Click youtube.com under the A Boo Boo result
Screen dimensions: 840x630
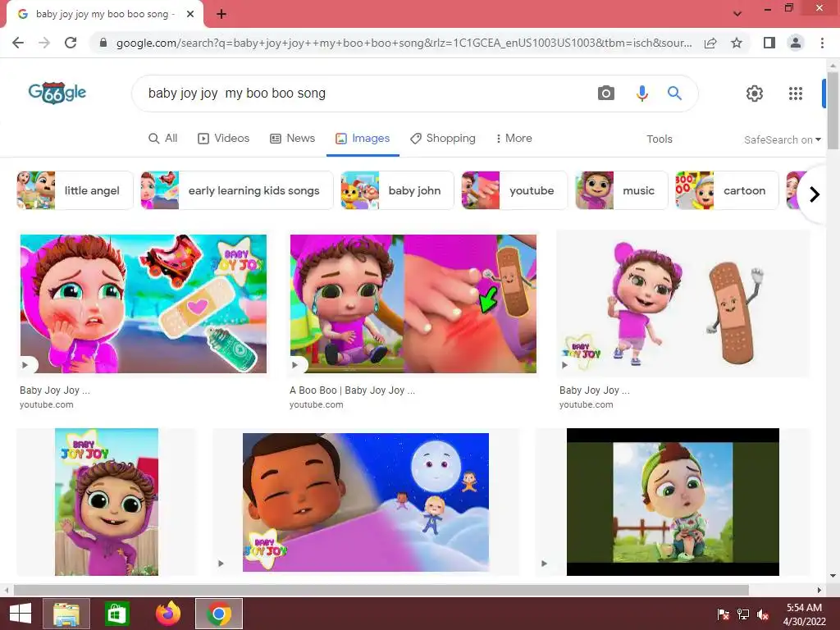317,404
